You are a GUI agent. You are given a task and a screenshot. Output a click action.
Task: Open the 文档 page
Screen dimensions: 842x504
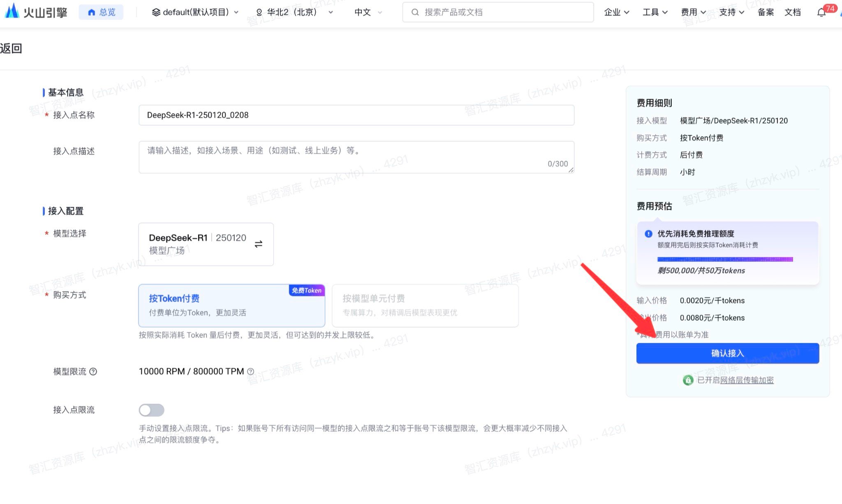(792, 12)
